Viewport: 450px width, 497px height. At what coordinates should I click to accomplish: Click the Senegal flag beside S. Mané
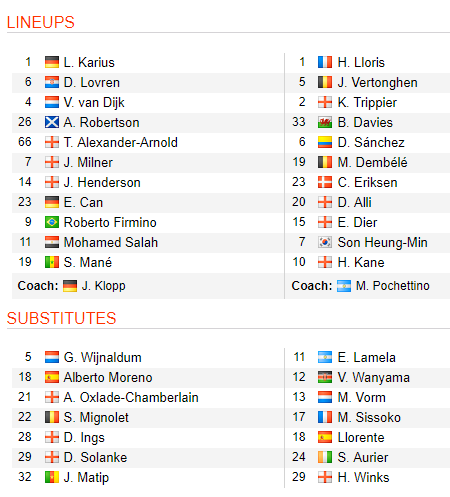point(52,262)
